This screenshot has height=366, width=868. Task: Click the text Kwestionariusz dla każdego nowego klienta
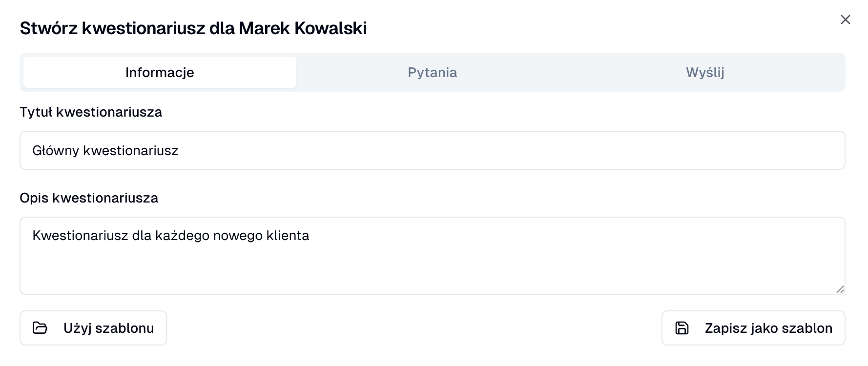[x=171, y=236]
